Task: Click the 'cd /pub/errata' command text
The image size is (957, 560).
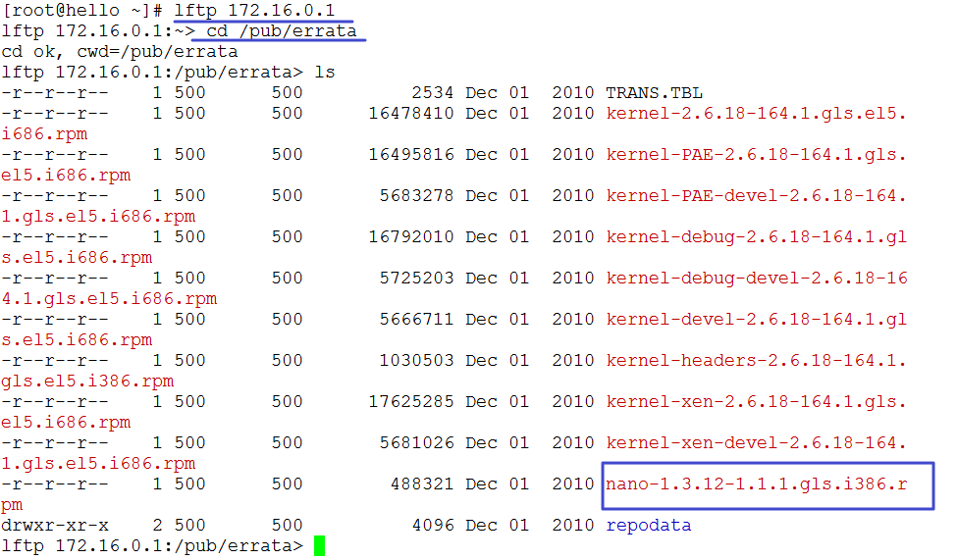Action: (282, 31)
